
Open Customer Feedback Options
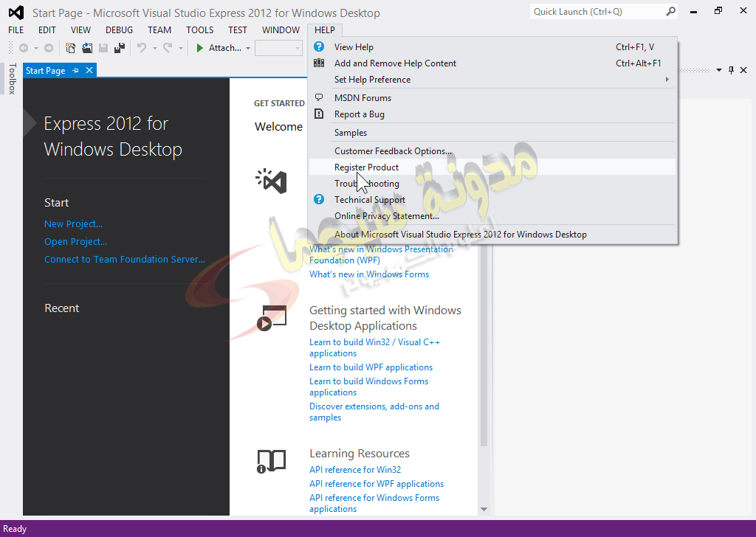pos(492,150)
